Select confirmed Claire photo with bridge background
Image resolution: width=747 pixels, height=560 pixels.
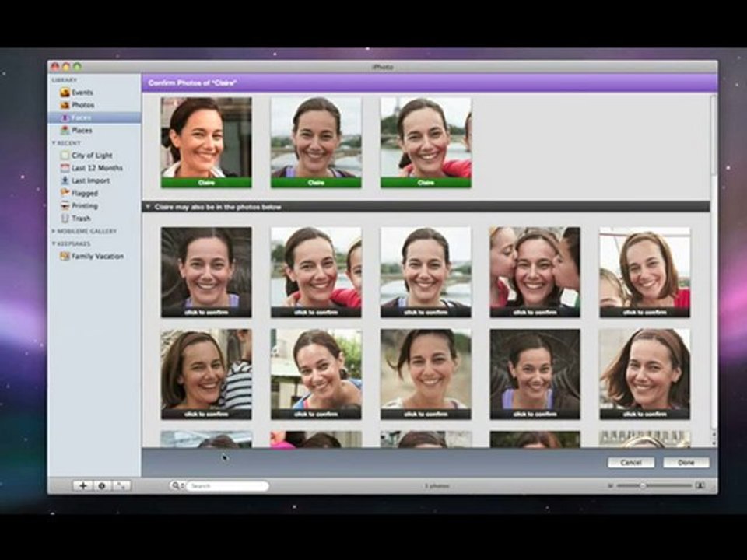316,142
